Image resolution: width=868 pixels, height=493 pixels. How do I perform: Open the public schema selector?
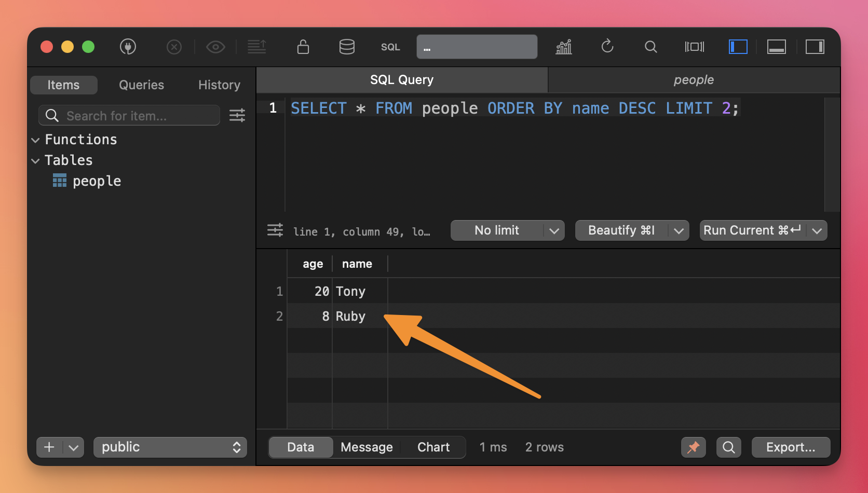tap(170, 447)
